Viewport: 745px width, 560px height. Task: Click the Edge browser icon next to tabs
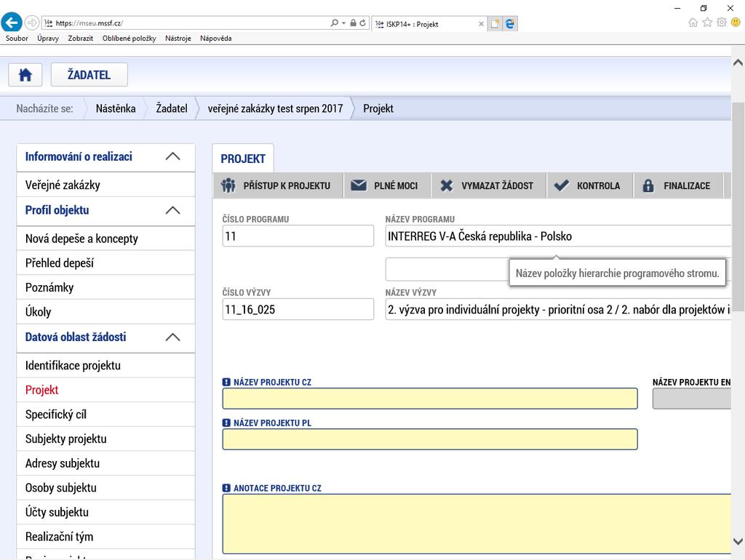[510, 24]
